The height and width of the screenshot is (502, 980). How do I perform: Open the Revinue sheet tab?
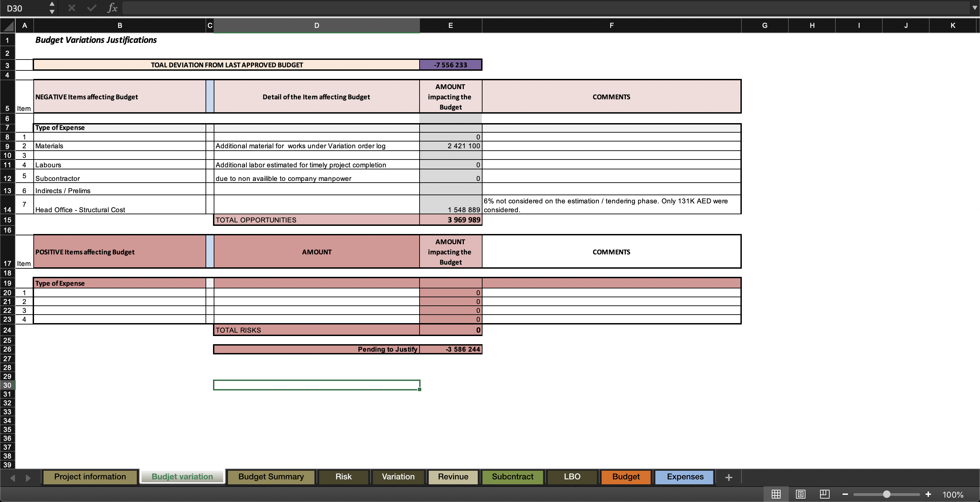tap(453, 477)
